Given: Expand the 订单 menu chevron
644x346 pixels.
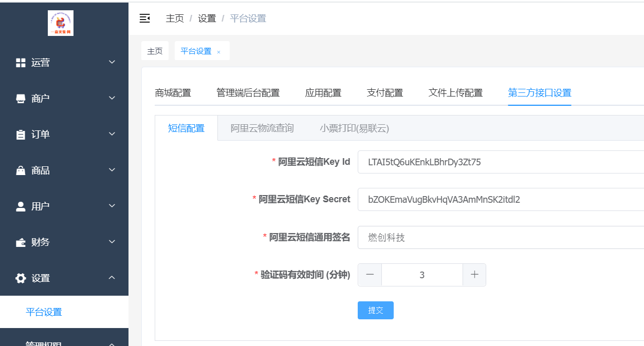Looking at the screenshot, I should point(112,134).
